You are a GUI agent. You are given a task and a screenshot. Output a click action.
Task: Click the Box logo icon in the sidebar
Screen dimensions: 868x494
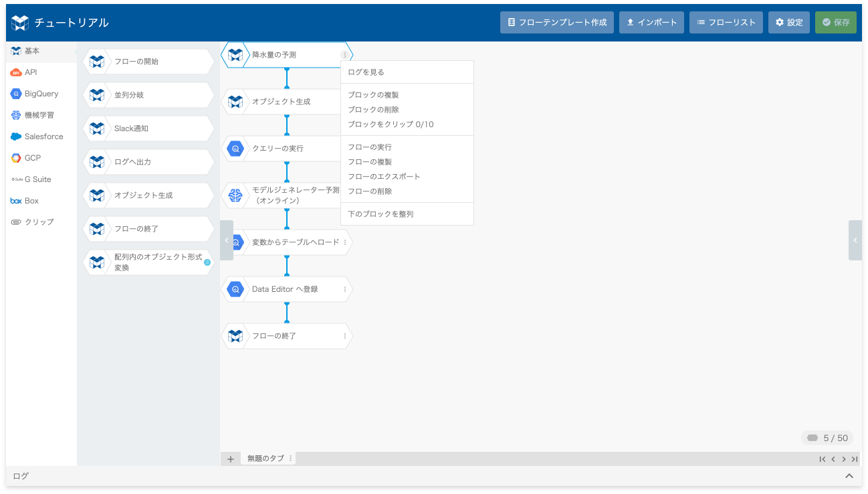click(x=16, y=201)
